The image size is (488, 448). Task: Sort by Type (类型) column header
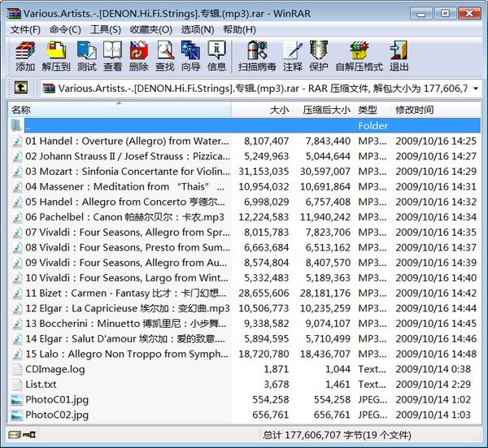(x=373, y=110)
